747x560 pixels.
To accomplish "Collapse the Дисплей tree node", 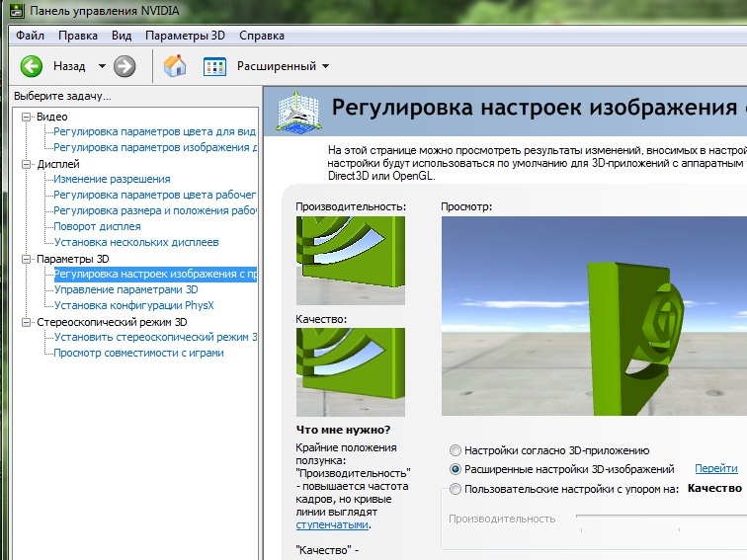I will (x=27, y=164).
